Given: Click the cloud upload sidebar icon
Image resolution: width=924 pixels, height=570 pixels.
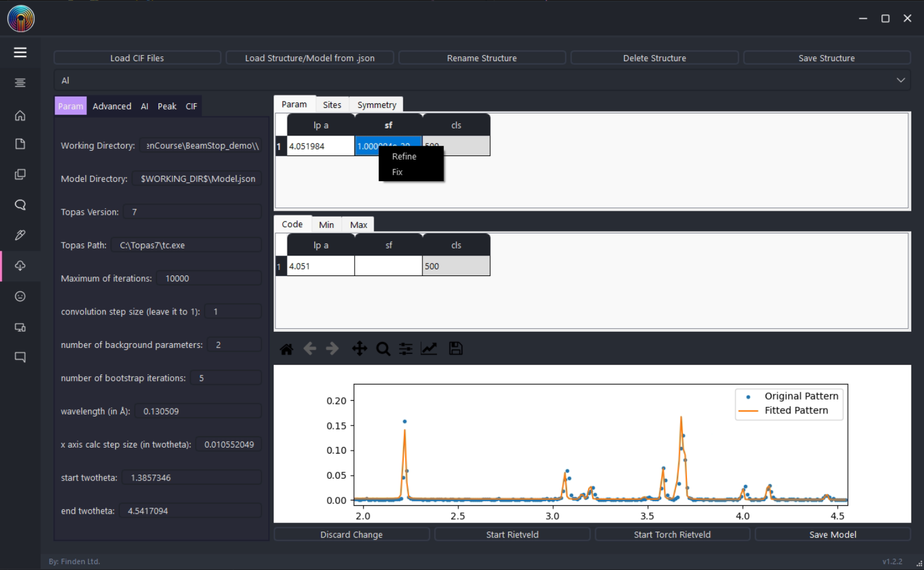Looking at the screenshot, I should tap(20, 266).
